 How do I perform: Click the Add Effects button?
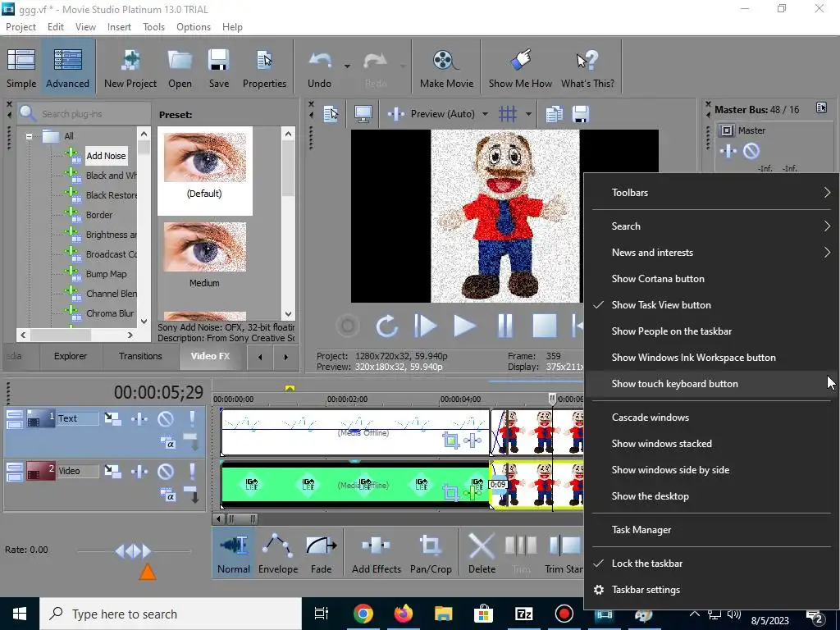pyautogui.click(x=376, y=554)
